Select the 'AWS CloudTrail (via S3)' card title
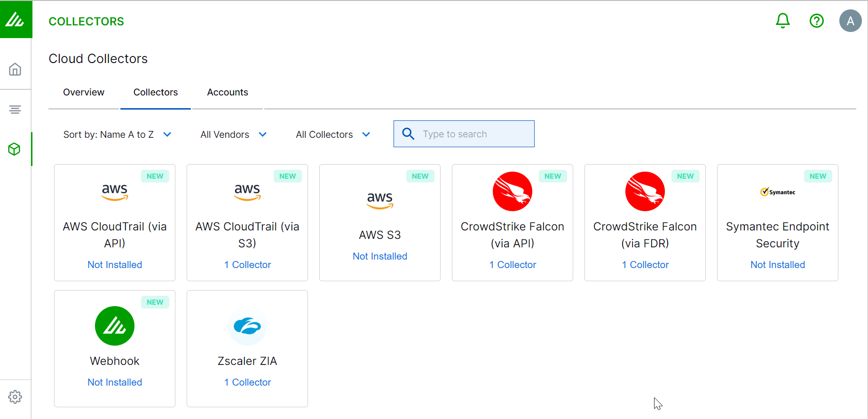Screen dimensions: 868x419 tap(247, 235)
